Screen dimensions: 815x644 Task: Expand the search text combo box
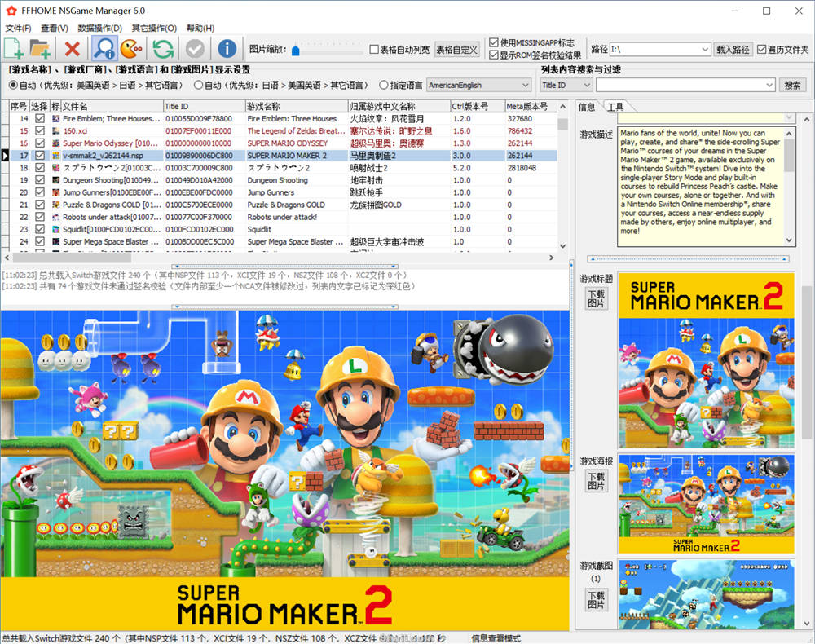coord(769,85)
